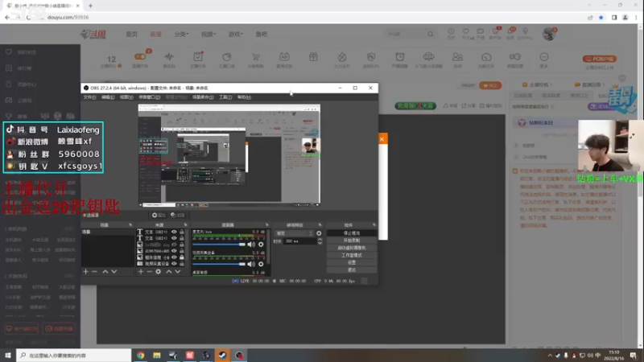Show the hidden png image source
Image resolution: width=644 pixels, height=362 pixels.
click(x=174, y=245)
